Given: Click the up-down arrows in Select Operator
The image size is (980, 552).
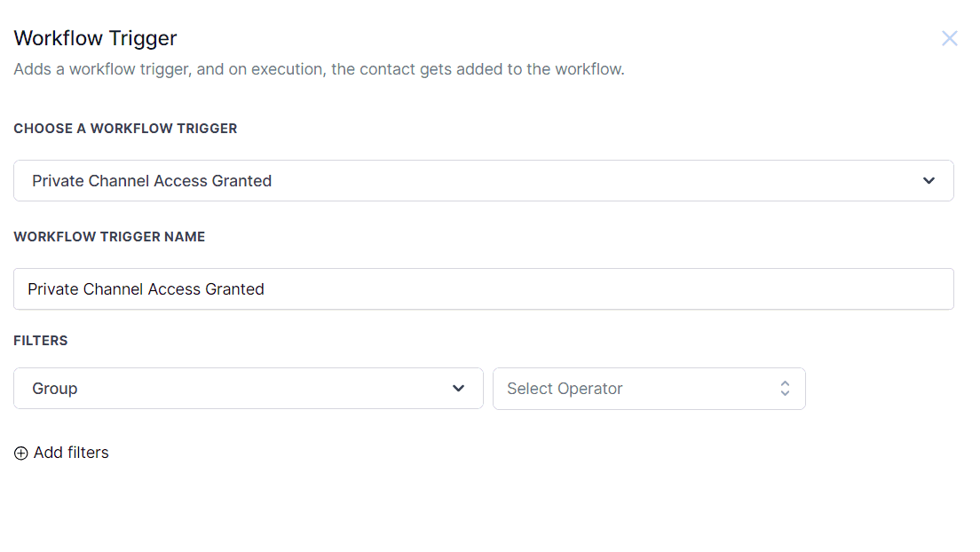Looking at the screenshot, I should (x=785, y=389).
